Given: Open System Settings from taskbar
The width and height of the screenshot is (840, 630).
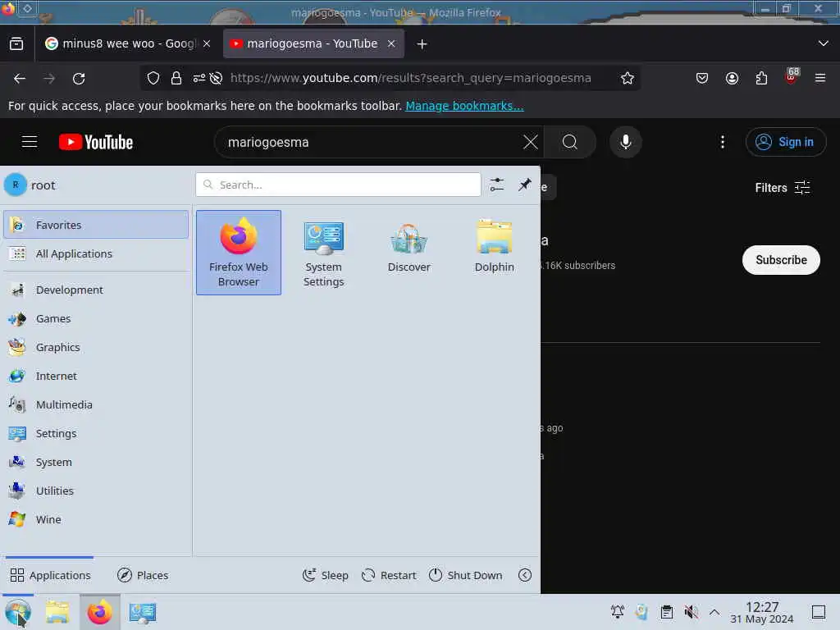Looking at the screenshot, I should pyautogui.click(x=143, y=613).
